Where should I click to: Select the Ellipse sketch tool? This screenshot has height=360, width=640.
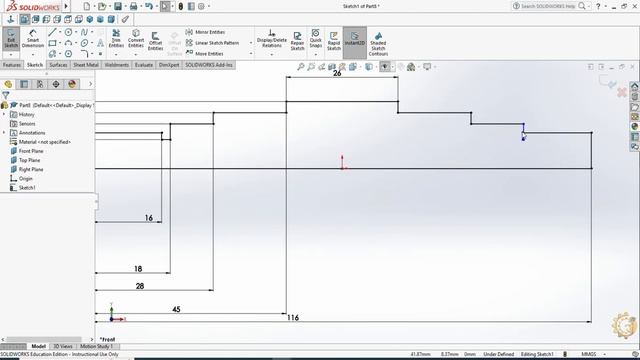(x=84, y=43)
